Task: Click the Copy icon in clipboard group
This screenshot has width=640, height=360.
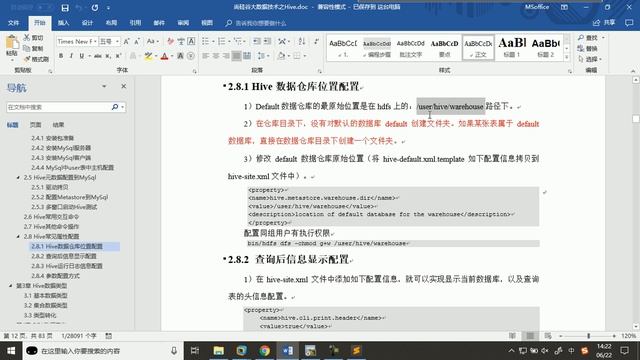Action: point(27,49)
